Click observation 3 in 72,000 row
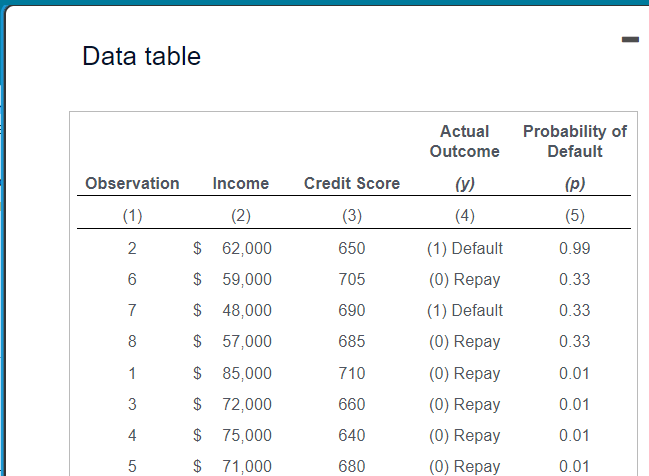 point(132,404)
